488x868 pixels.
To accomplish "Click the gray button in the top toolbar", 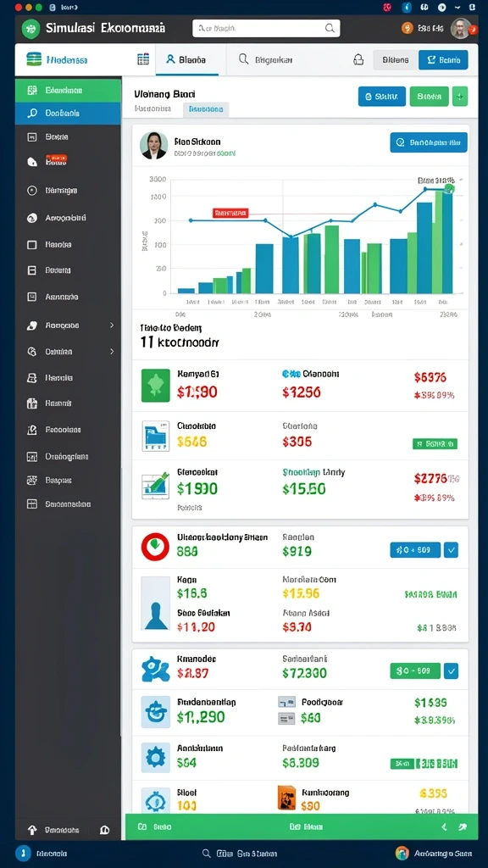I will click(x=395, y=60).
